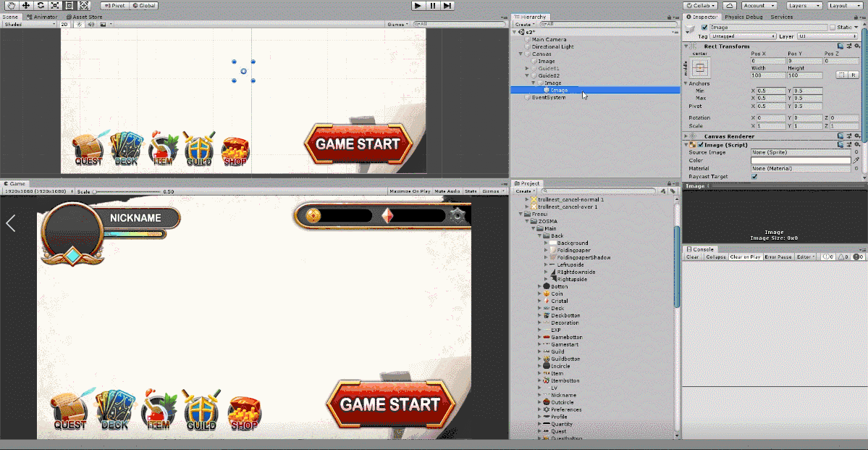
Task: Toggle Mute Audio in Game view
Action: (x=447, y=191)
